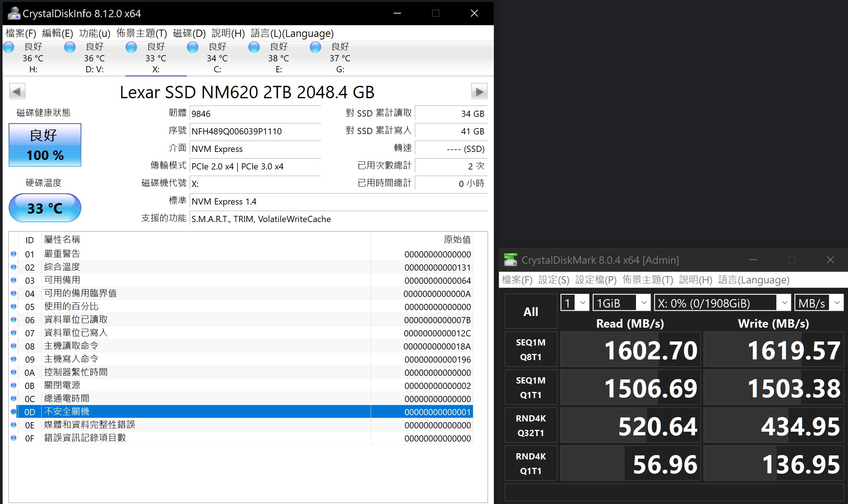Select the 總通電時間 attribute row
848x504 pixels.
click(x=245, y=398)
